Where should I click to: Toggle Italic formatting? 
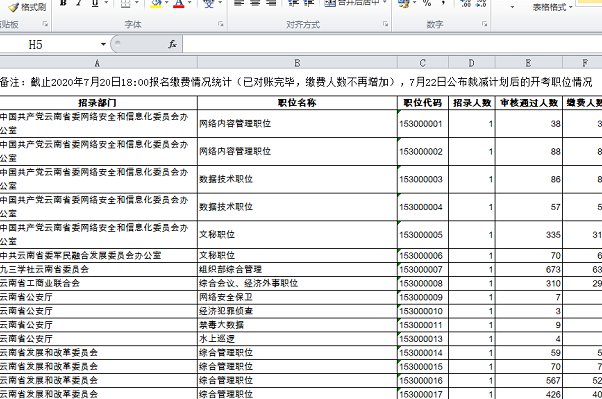pyautogui.click(x=79, y=3)
